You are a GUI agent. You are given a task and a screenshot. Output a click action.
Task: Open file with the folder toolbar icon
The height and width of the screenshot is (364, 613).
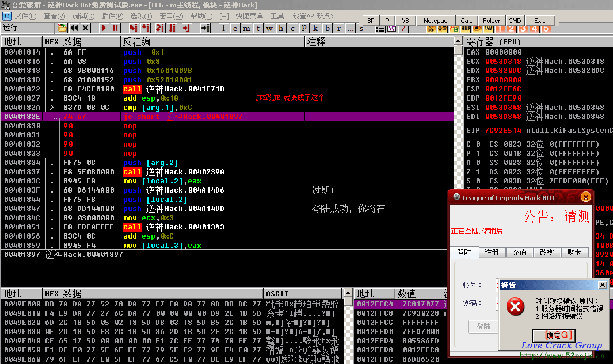[62, 28]
